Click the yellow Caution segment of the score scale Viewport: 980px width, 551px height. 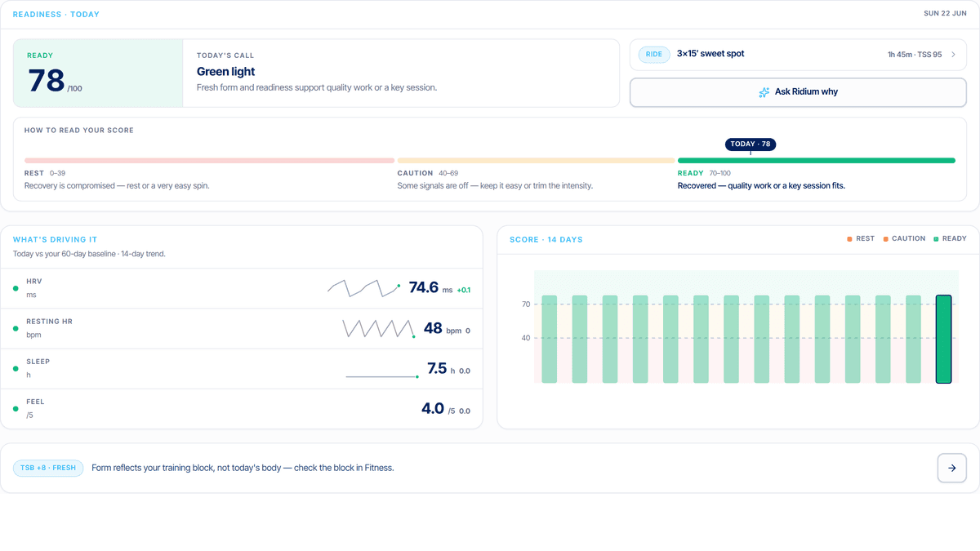pyautogui.click(x=536, y=161)
